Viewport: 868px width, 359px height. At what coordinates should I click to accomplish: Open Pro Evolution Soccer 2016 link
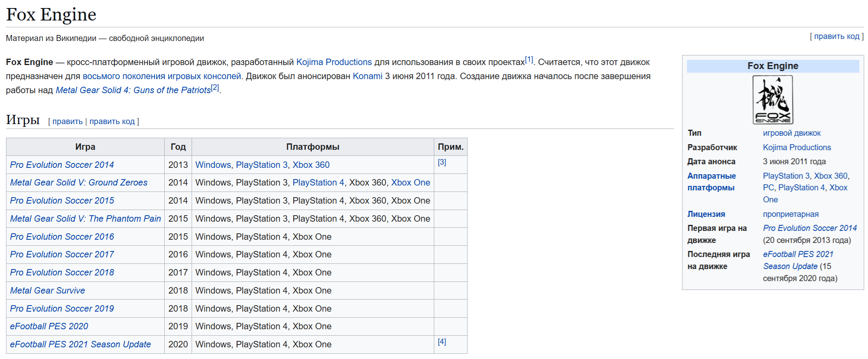pyautogui.click(x=62, y=237)
